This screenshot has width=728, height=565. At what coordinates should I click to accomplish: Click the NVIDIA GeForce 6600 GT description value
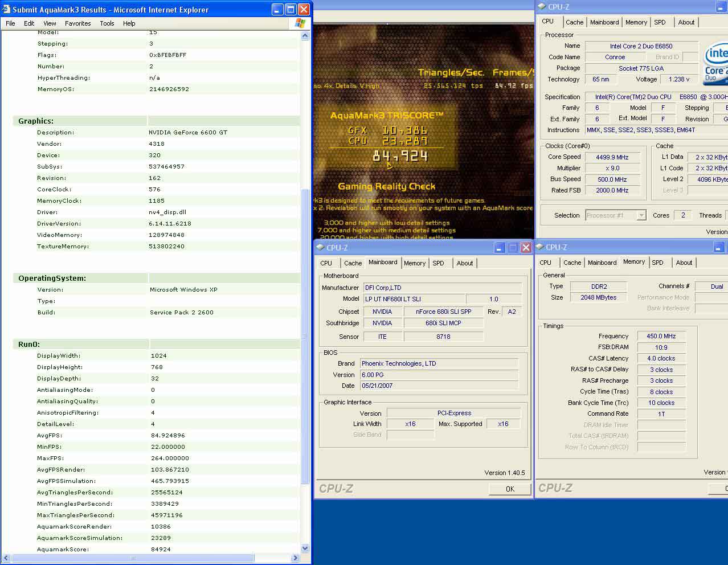[188, 132]
